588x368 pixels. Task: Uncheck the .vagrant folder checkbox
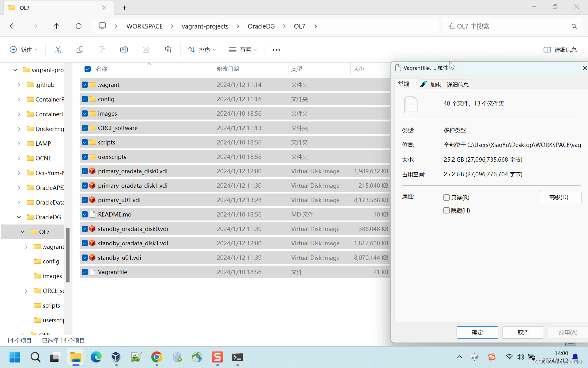click(x=85, y=85)
